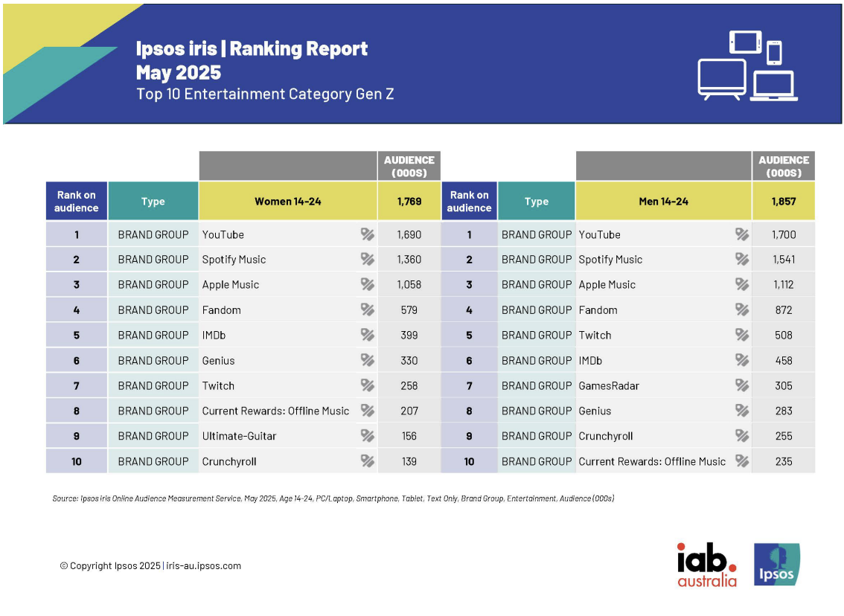
Task: Click rank 7 in the Men's table
Action: click(470, 385)
